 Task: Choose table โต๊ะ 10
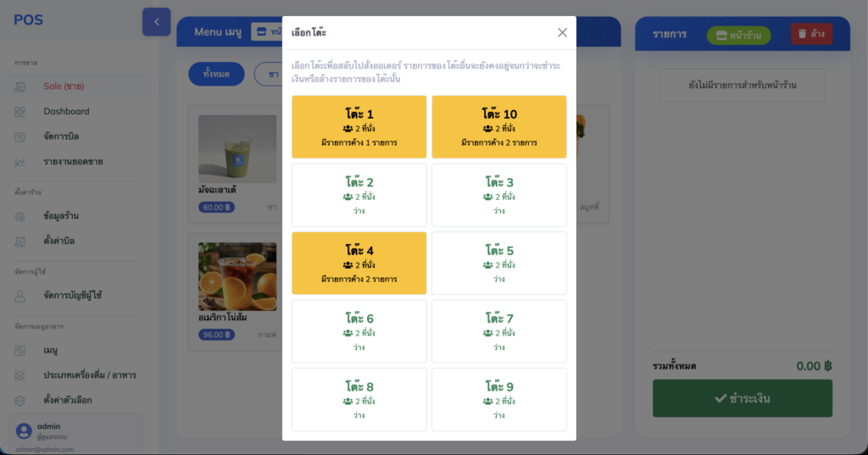pyautogui.click(x=498, y=127)
